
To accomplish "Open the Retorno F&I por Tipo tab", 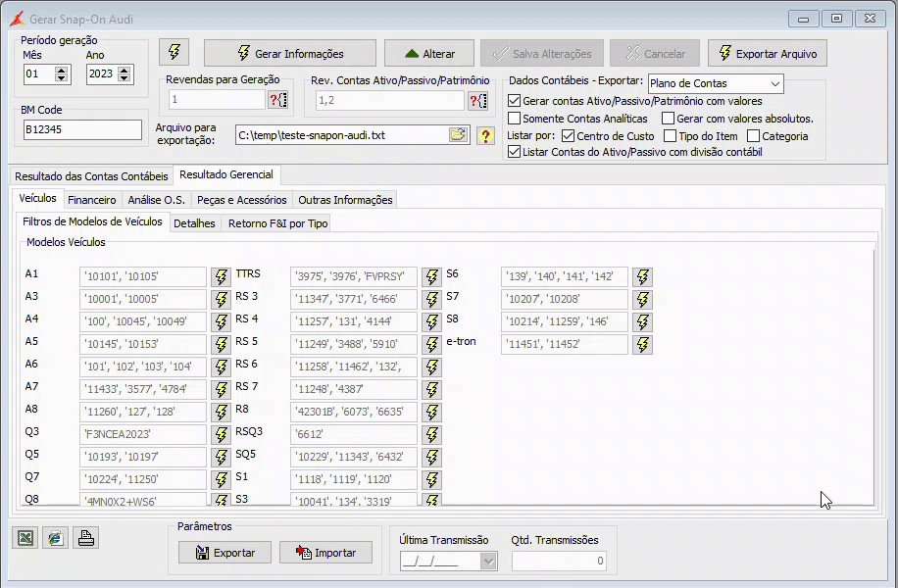I will [x=277, y=223].
